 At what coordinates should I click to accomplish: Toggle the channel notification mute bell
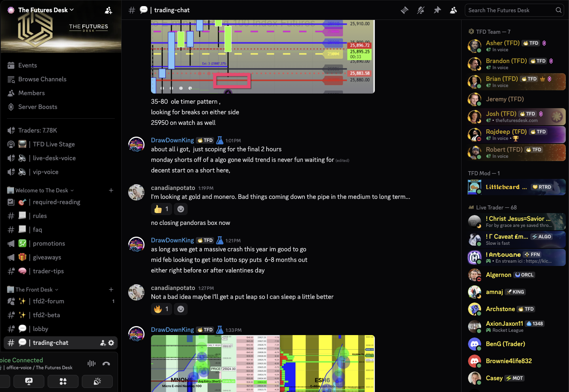coord(421,10)
